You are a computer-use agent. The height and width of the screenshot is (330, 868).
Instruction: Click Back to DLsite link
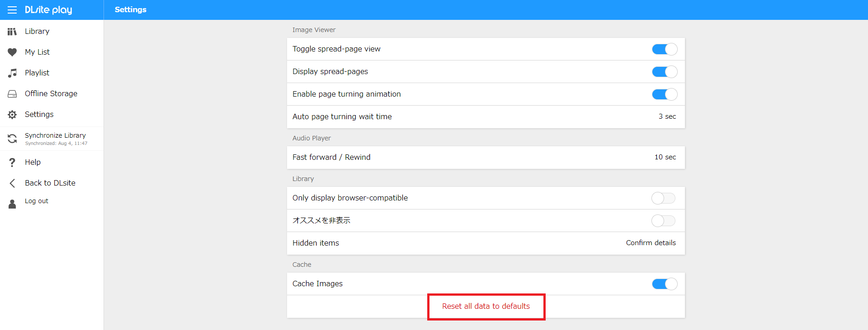(50, 183)
